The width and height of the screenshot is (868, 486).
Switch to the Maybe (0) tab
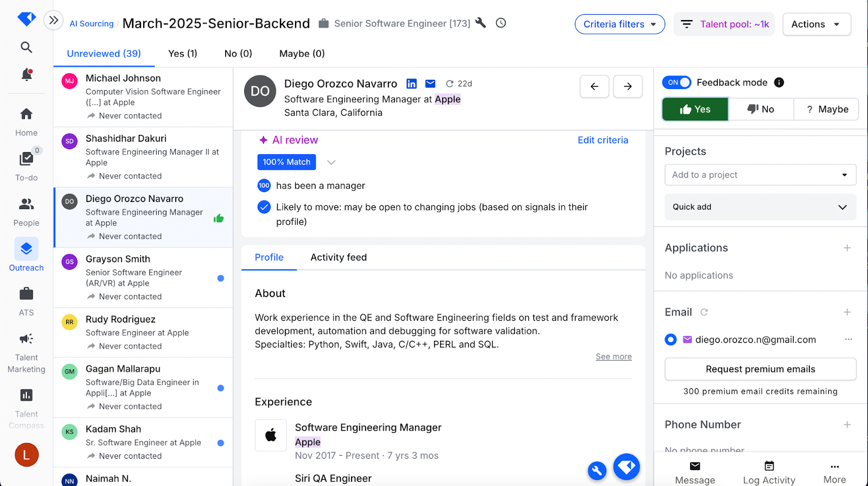(302, 54)
